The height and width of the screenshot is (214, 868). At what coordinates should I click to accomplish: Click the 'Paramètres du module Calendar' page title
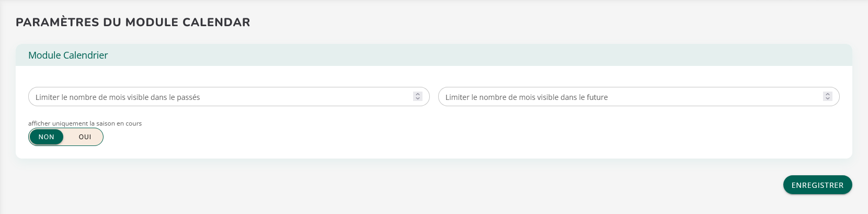pos(133,22)
